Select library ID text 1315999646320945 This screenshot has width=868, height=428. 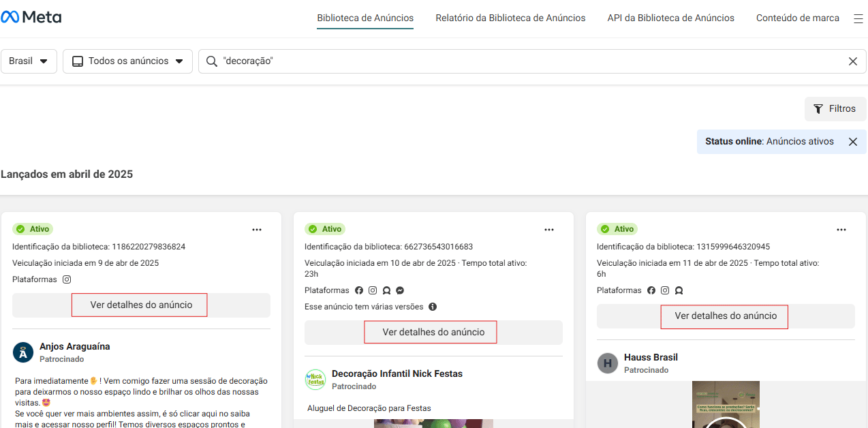[733, 247]
